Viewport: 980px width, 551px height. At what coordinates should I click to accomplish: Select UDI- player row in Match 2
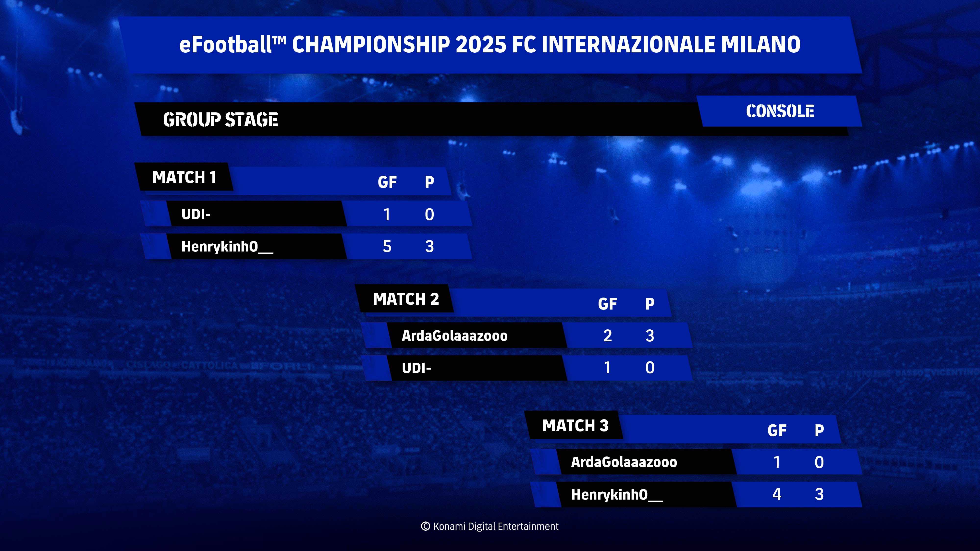pos(527,368)
